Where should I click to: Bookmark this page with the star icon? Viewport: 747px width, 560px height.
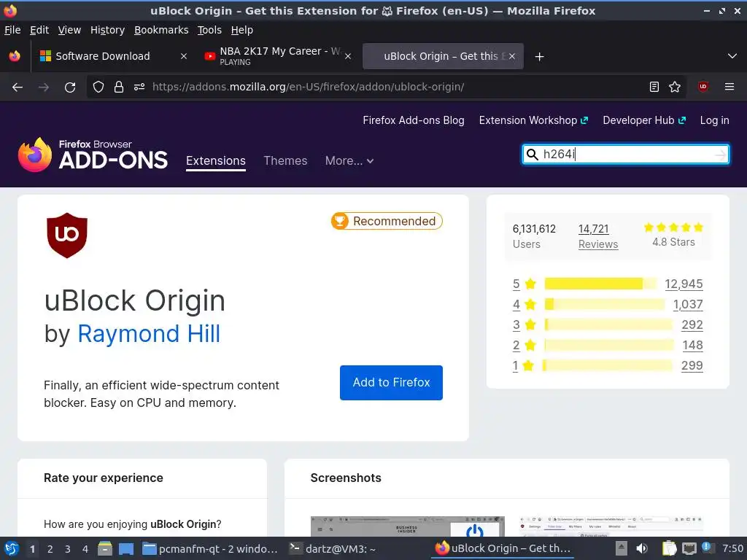[x=675, y=87]
